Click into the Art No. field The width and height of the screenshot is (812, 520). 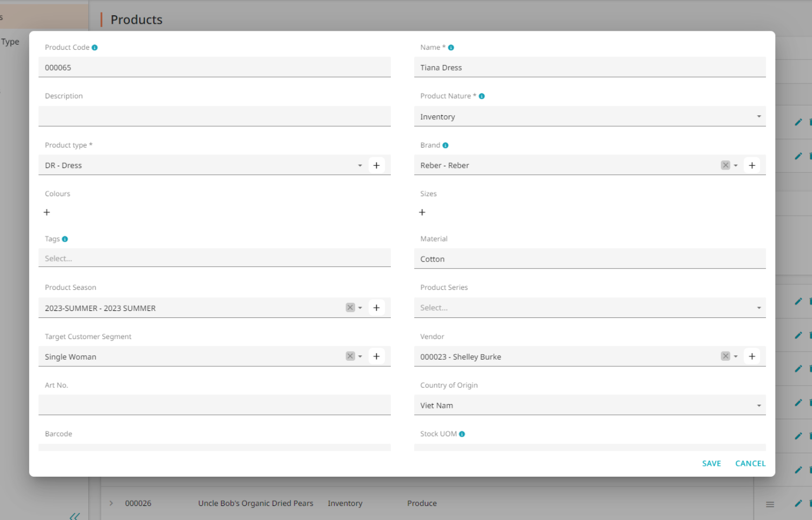coord(214,405)
